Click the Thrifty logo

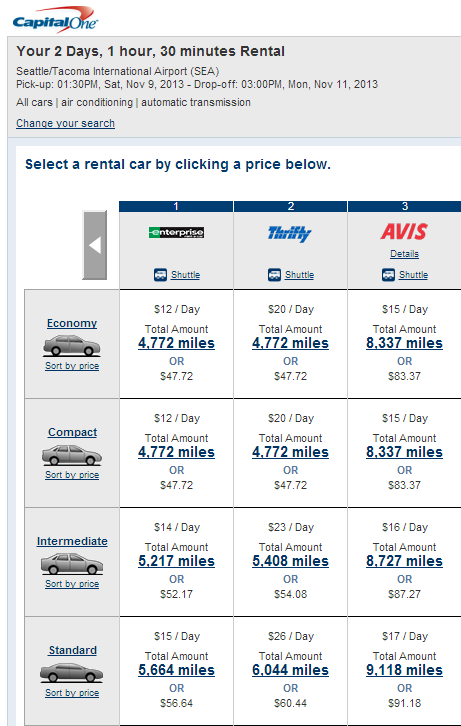coord(290,233)
